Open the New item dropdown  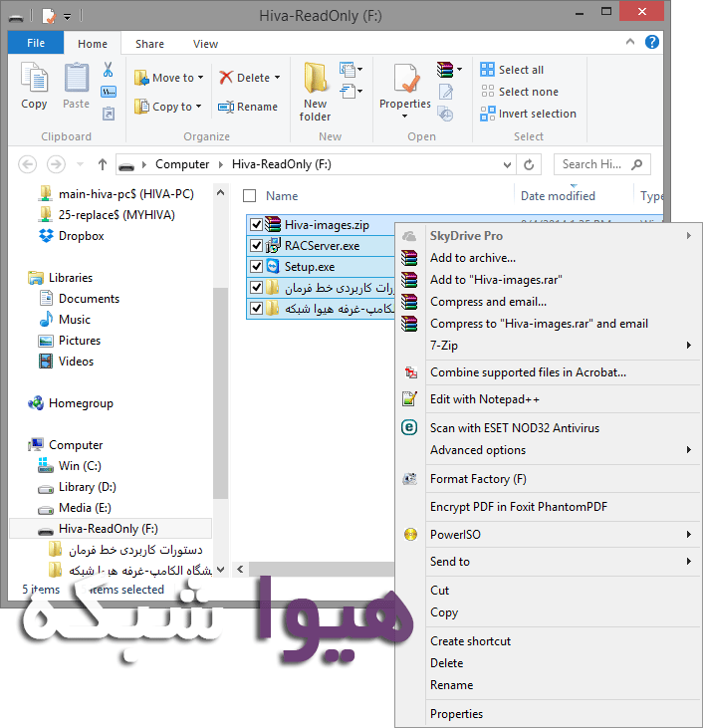[351, 69]
